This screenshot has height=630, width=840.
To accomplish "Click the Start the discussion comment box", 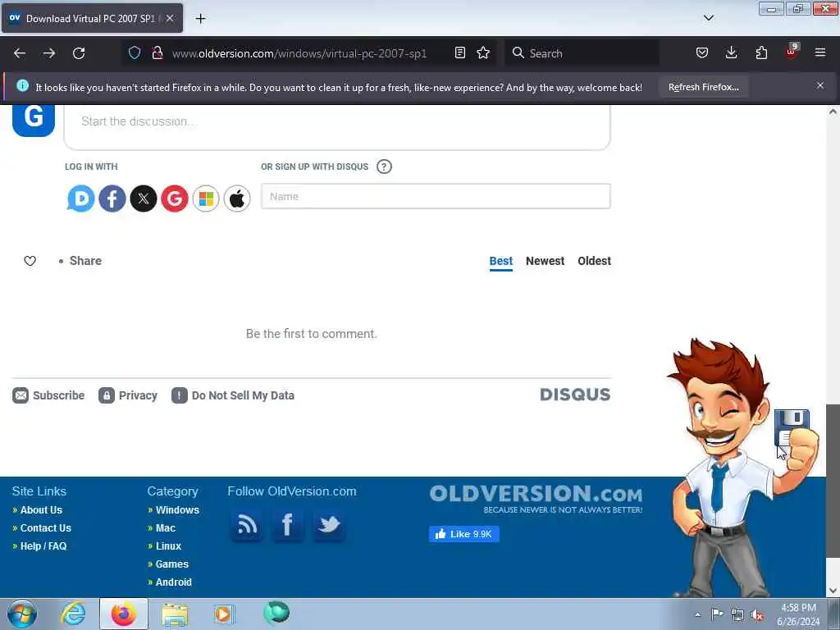I will (x=337, y=127).
